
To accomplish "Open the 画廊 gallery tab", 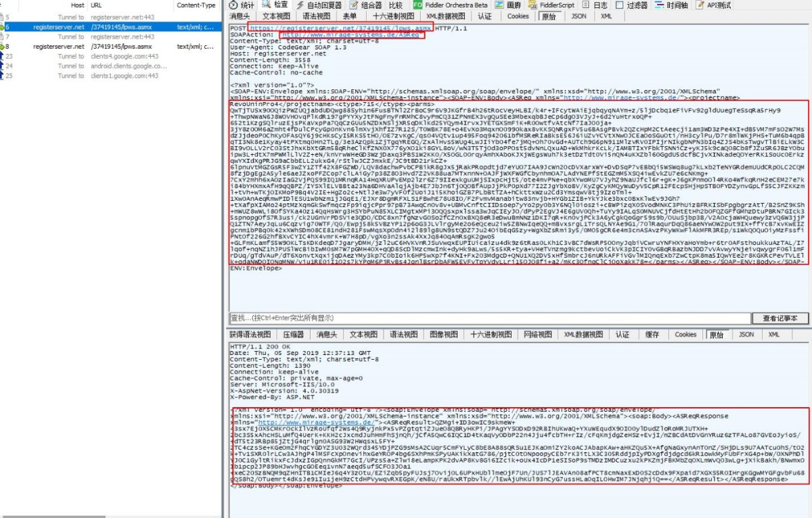I will (x=507, y=5).
